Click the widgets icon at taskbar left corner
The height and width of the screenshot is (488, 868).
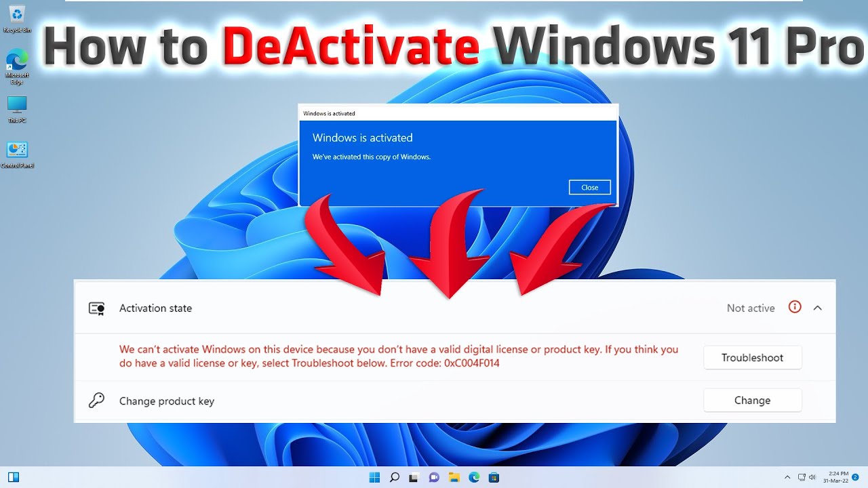click(13, 477)
